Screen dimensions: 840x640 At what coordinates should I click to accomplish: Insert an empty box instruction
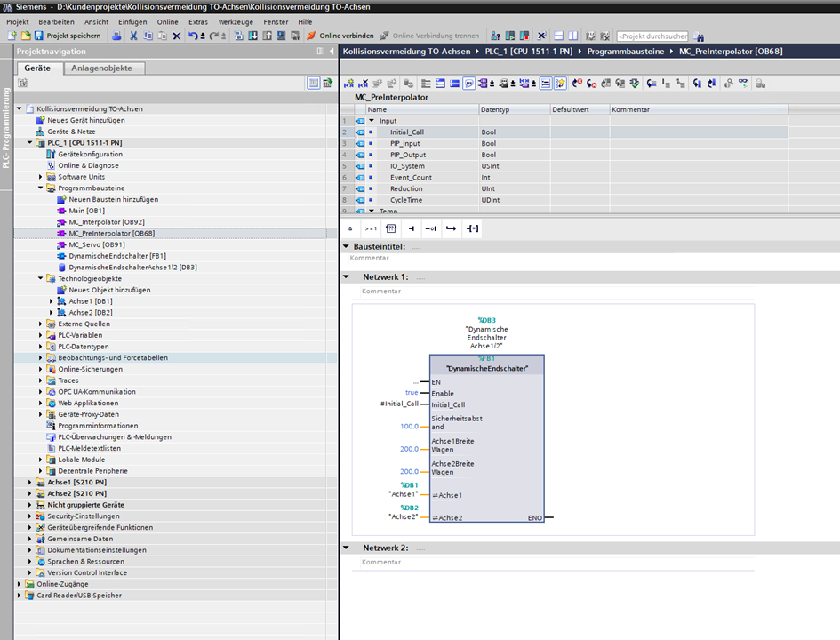(x=391, y=228)
